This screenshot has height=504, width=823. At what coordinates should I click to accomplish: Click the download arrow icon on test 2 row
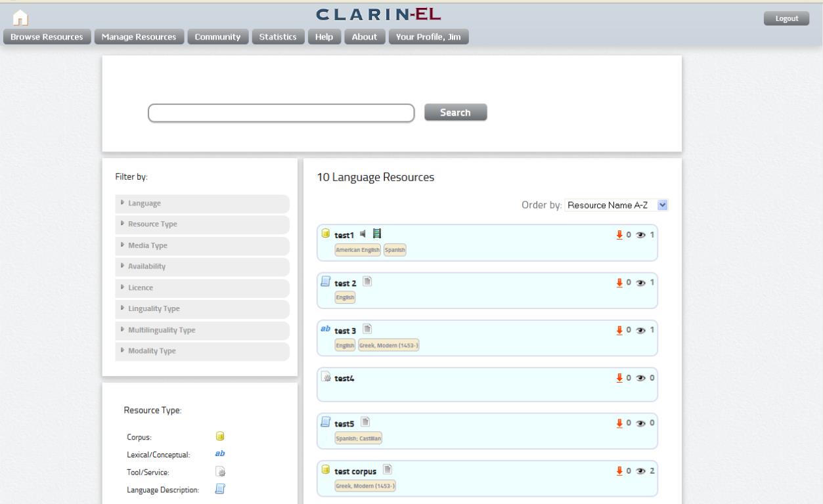tap(619, 282)
